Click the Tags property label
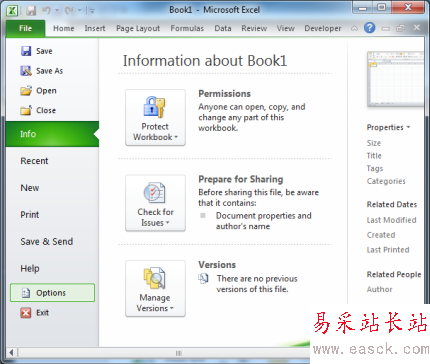The image size is (430, 364). (x=375, y=168)
